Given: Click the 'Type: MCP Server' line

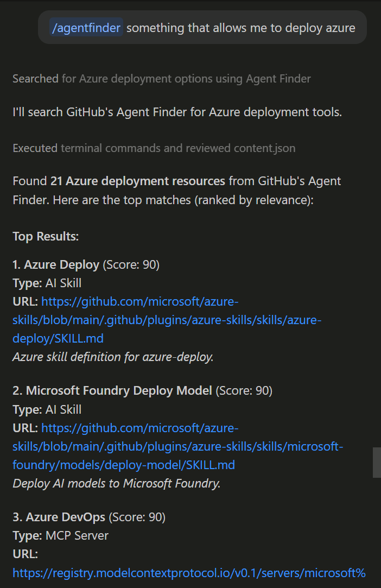Looking at the screenshot, I should click(x=60, y=535).
